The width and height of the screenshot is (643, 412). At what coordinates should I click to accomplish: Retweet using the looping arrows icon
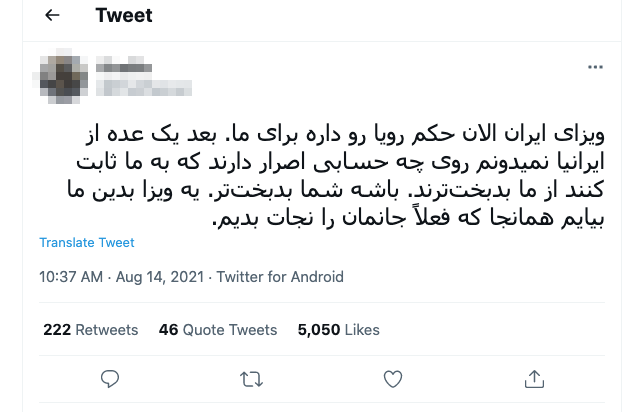(x=253, y=378)
